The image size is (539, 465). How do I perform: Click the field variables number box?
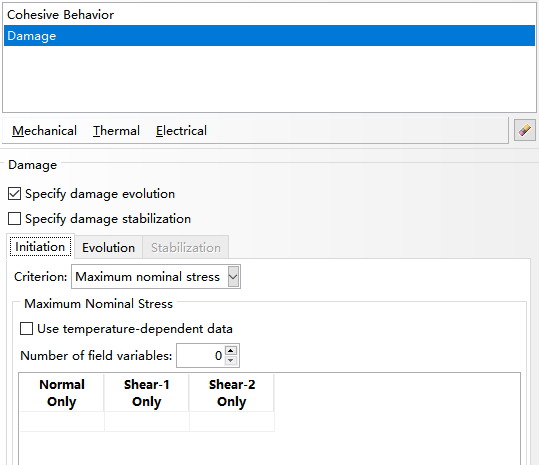pos(201,355)
